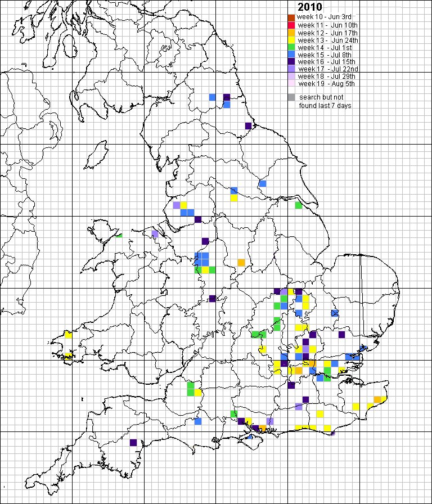Click the week 11 red legend swatch

pos(291,25)
